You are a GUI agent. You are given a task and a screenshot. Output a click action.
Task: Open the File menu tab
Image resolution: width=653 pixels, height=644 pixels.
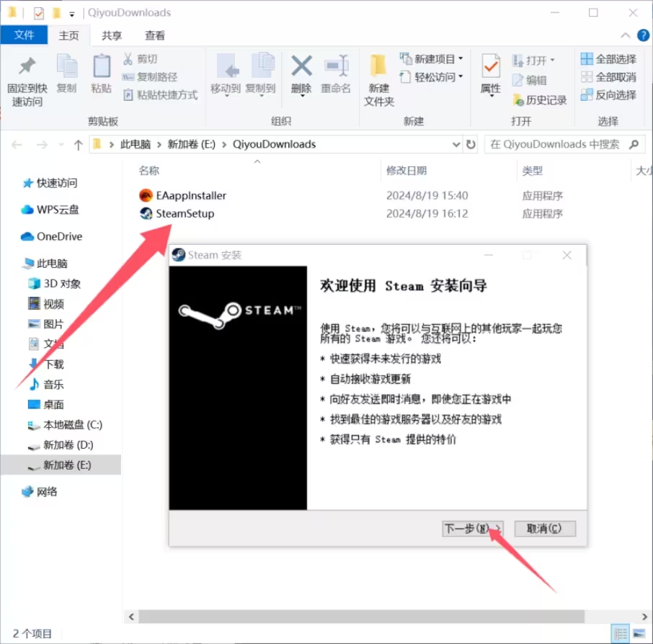[x=25, y=35]
